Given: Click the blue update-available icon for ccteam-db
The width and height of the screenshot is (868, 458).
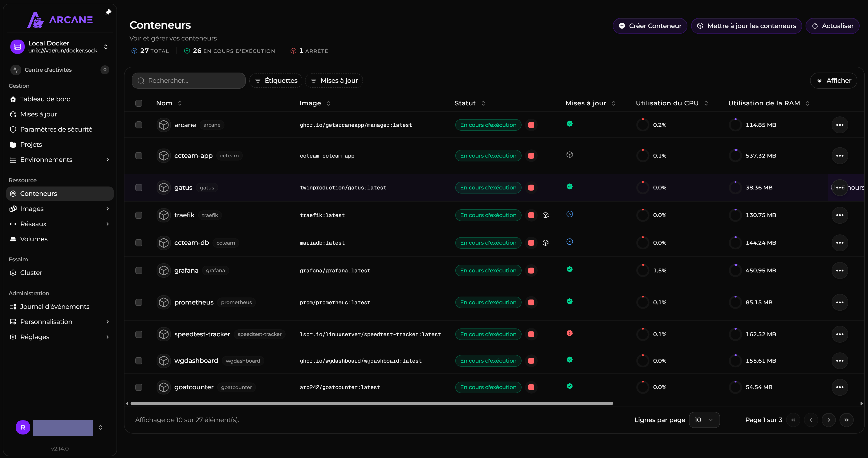Looking at the screenshot, I should (x=570, y=242).
